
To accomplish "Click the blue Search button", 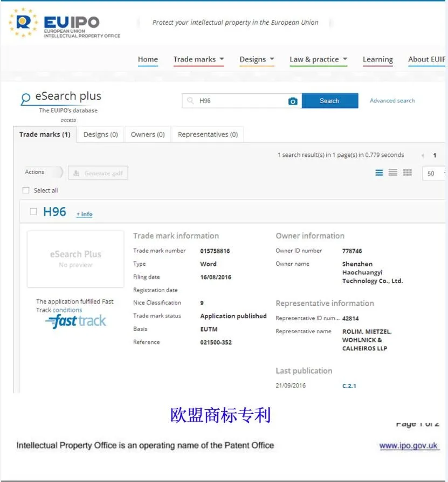I will [330, 101].
